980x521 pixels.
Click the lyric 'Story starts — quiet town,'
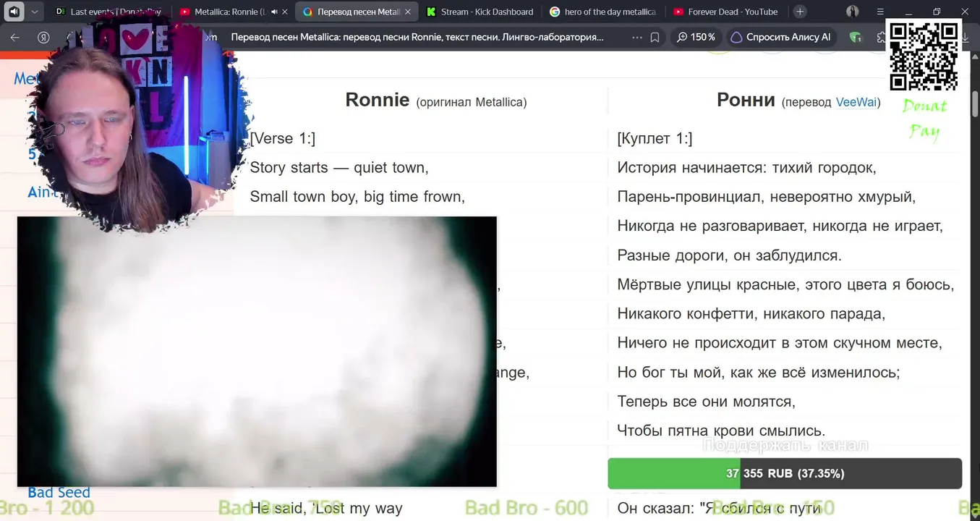pyautogui.click(x=339, y=167)
